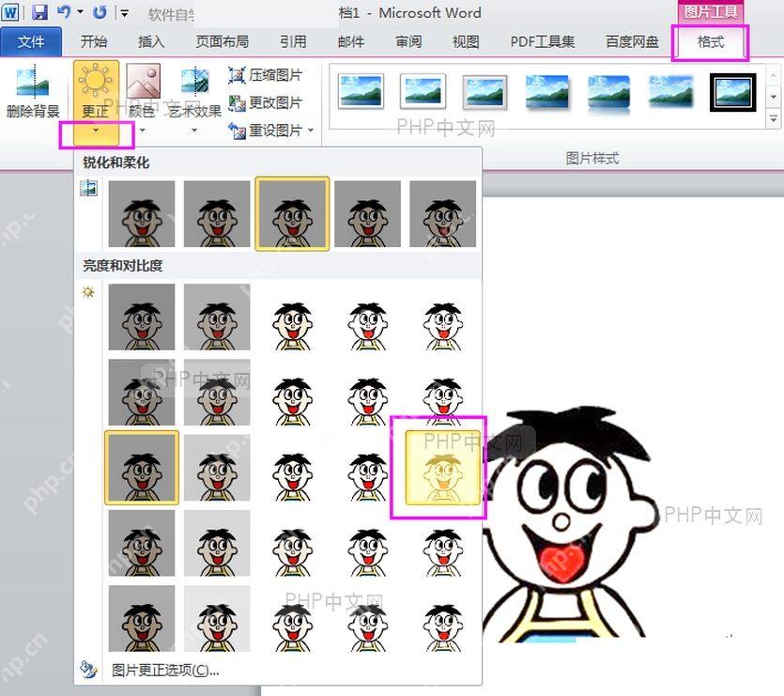The height and width of the screenshot is (696, 784).
Task: Pick the last preset in bottom brightness row
Action: click(443, 618)
